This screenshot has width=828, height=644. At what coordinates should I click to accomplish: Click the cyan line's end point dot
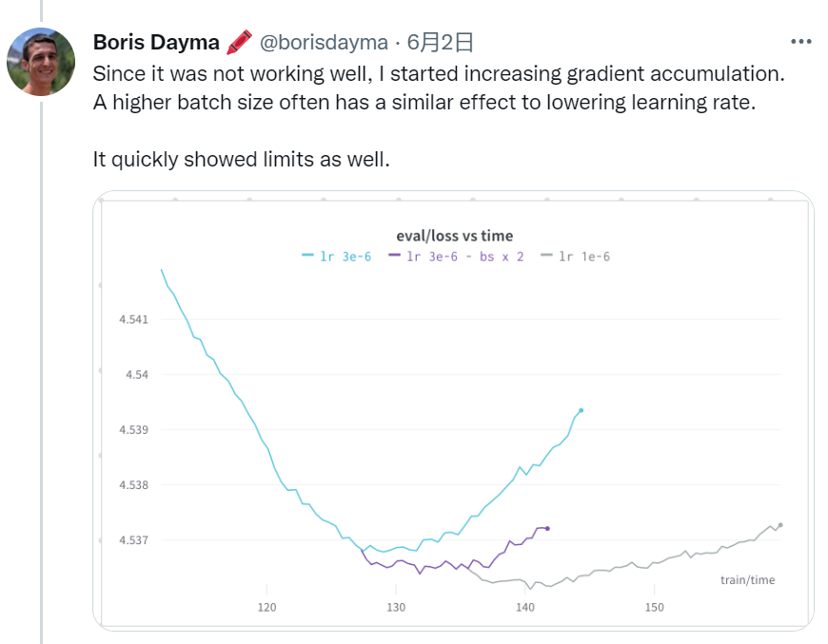(x=581, y=410)
